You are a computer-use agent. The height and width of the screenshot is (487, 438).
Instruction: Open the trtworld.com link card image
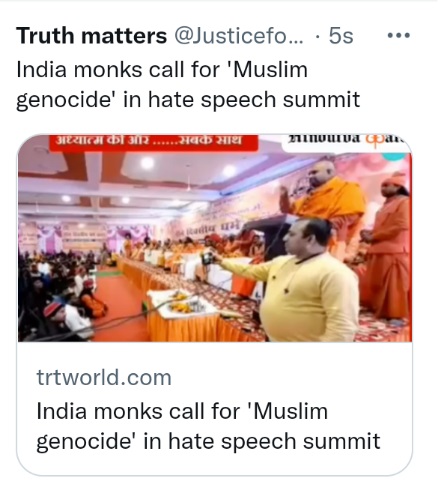pos(215,238)
